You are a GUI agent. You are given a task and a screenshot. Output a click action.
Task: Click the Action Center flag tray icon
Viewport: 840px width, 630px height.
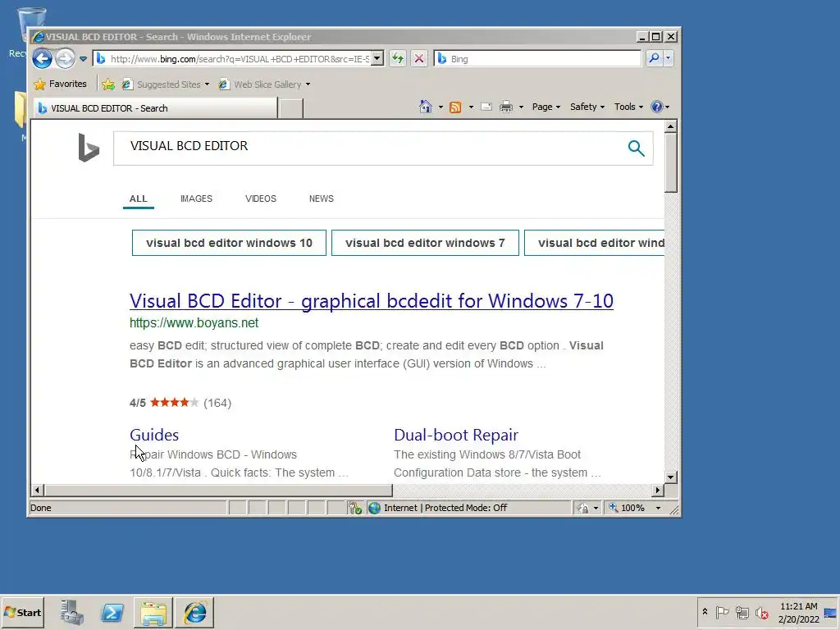tap(722, 612)
